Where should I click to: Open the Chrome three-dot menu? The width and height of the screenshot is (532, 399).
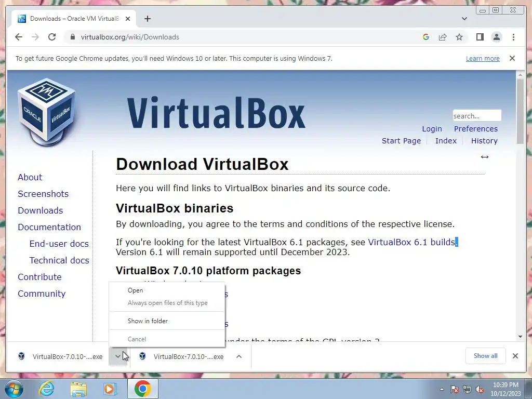tap(513, 37)
